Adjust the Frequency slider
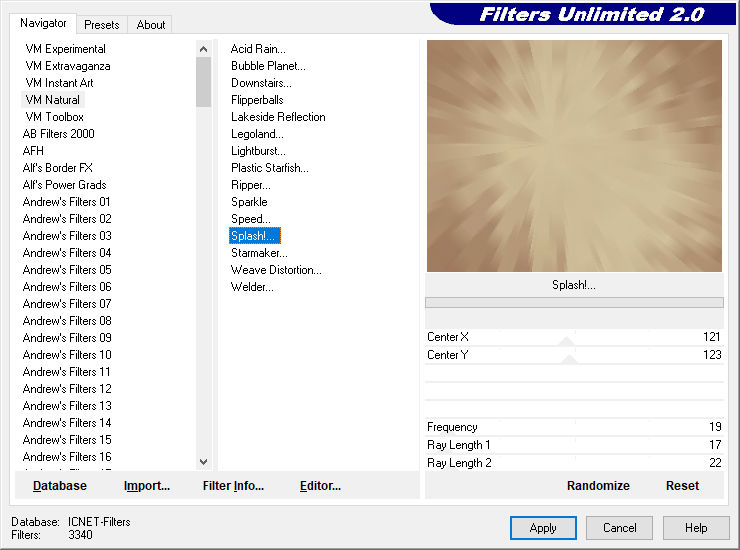The width and height of the screenshot is (740, 550). coord(574,427)
